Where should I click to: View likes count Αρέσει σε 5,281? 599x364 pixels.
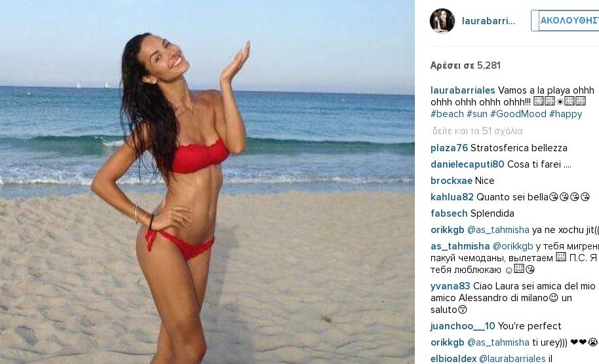coord(465,65)
